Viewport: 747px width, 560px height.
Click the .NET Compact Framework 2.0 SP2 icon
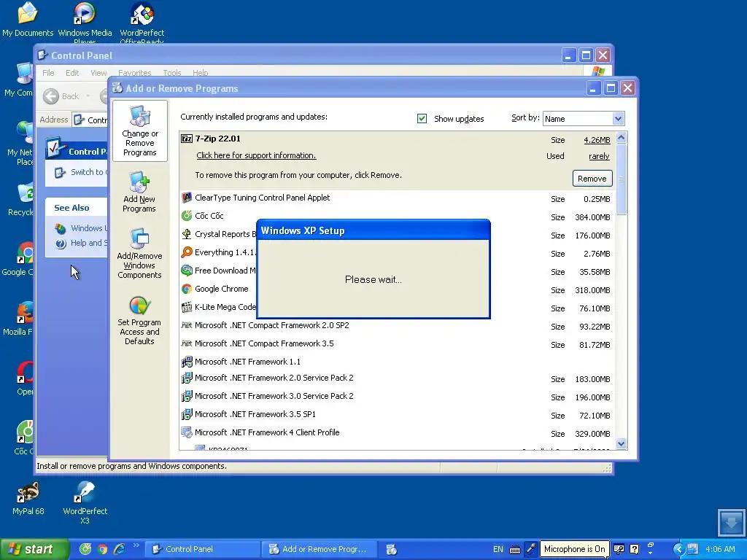[x=187, y=325]
